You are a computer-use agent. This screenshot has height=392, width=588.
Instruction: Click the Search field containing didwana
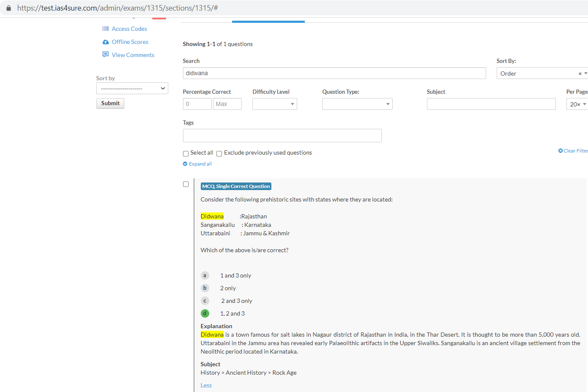point(334,73)
